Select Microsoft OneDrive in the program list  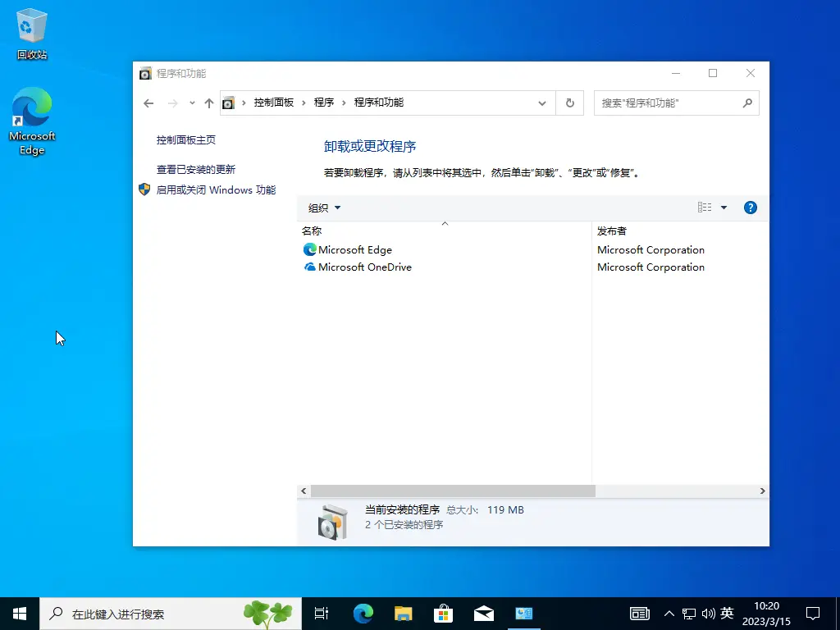coord(365,267)
